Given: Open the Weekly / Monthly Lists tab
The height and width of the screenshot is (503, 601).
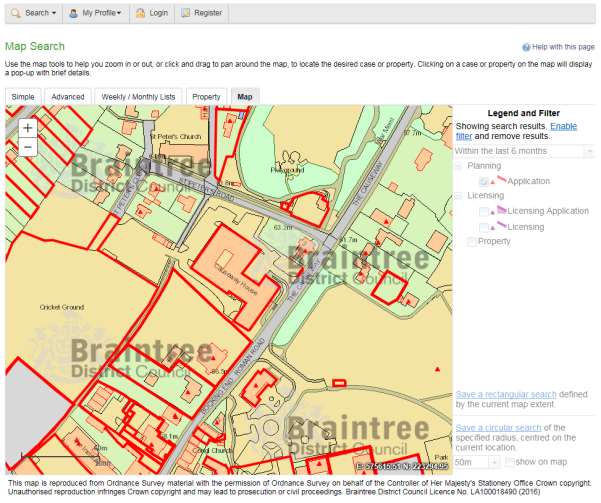Looking at the screenshot, I should point(138,97).
